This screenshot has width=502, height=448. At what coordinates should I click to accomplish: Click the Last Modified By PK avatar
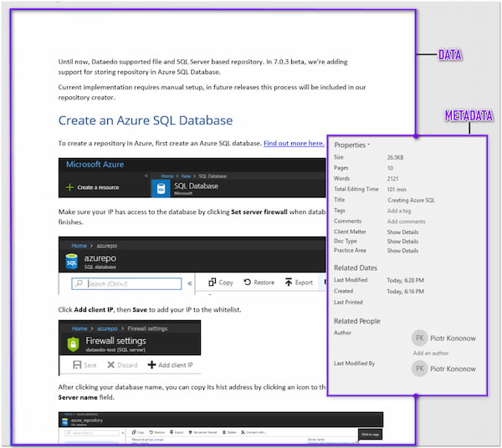coord(420,369)
